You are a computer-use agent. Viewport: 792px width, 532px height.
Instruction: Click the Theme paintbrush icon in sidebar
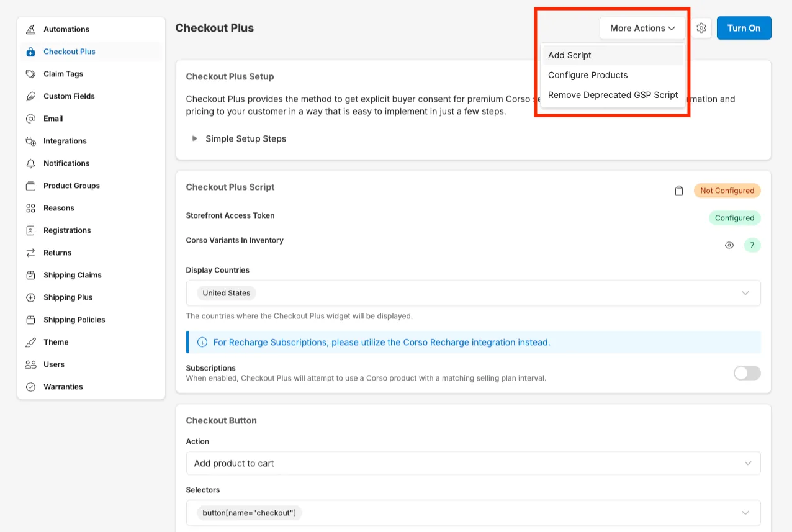point(30,342)
